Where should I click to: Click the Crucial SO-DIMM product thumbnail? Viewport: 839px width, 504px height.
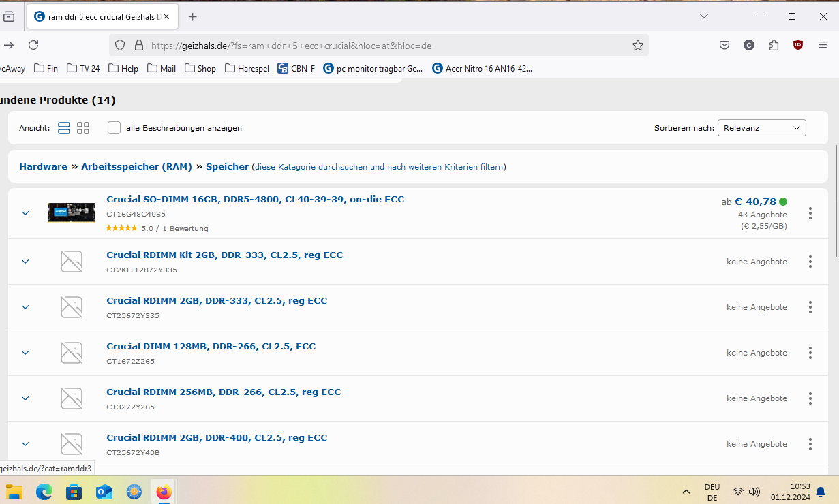[72, 212]
